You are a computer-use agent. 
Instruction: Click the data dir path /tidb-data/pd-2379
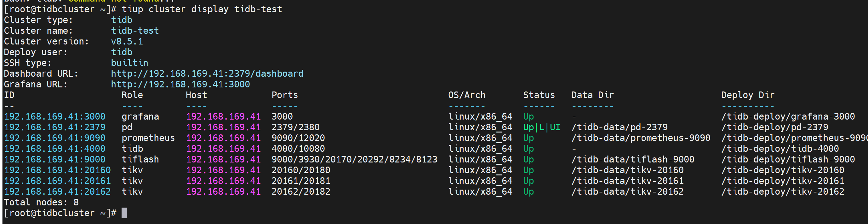[619, 127]
